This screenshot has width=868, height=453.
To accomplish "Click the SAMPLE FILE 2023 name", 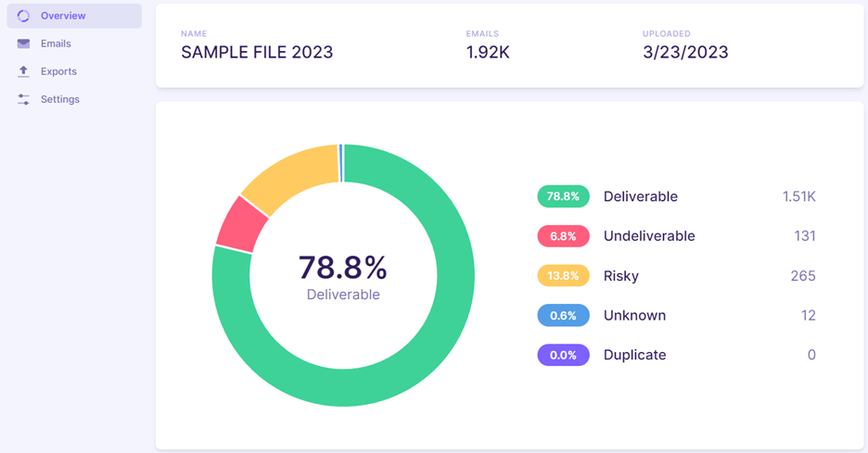I will (x=257, y=52).
